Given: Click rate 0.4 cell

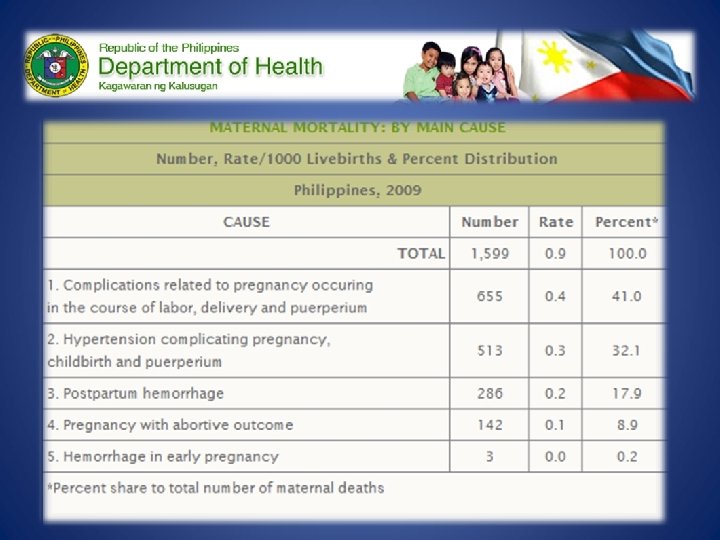Looking at the screenshot, I should 555,296.
